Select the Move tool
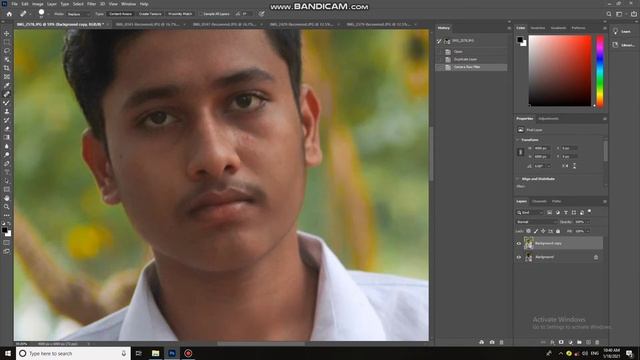The height and width of the screenshot is (360, 640). click(7, 33)
